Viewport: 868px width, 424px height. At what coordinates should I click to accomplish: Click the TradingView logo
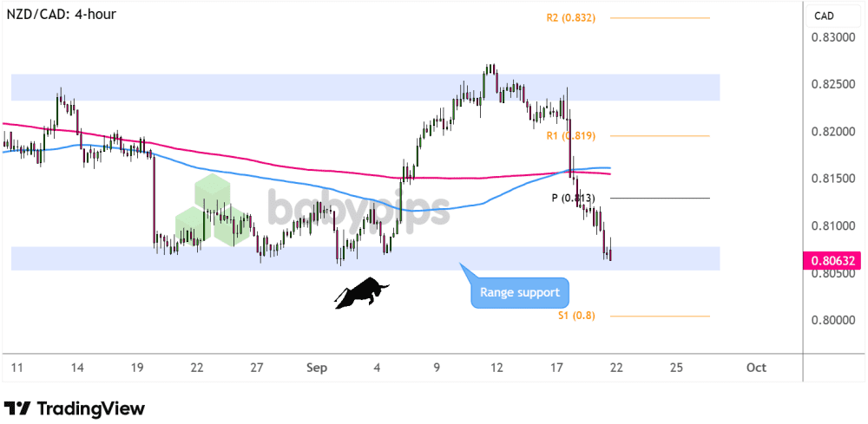(x=75, y=408)
